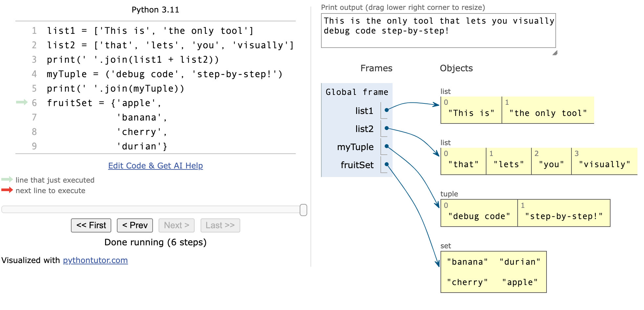Click the 'tuple' object type label
Image resolution: width=644 pixels, height=310 pixels.
pos(449,194)
